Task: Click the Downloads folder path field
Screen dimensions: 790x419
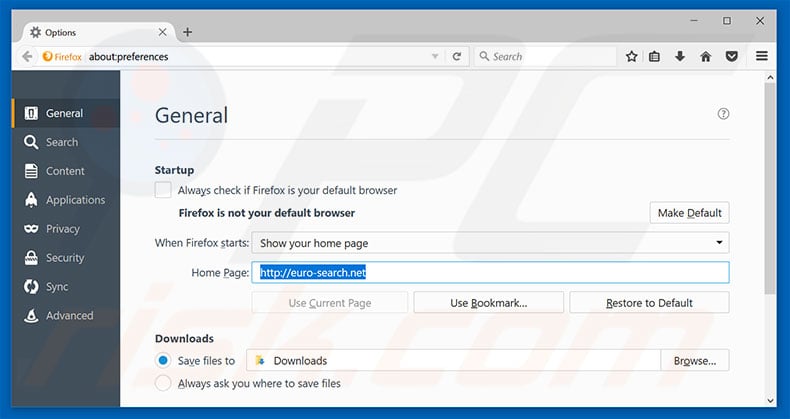Action: pyautogui.click(x=453, y=360)
